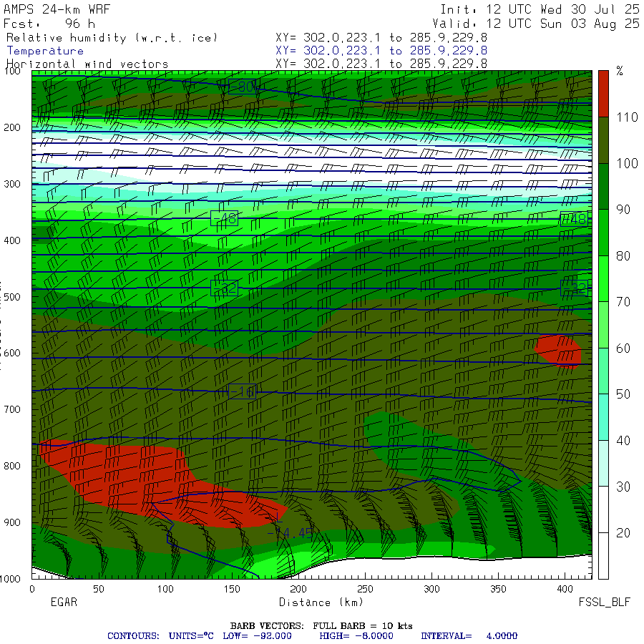Select the 600 pressure axis label

pyautogui.click(x=12, y=353)
